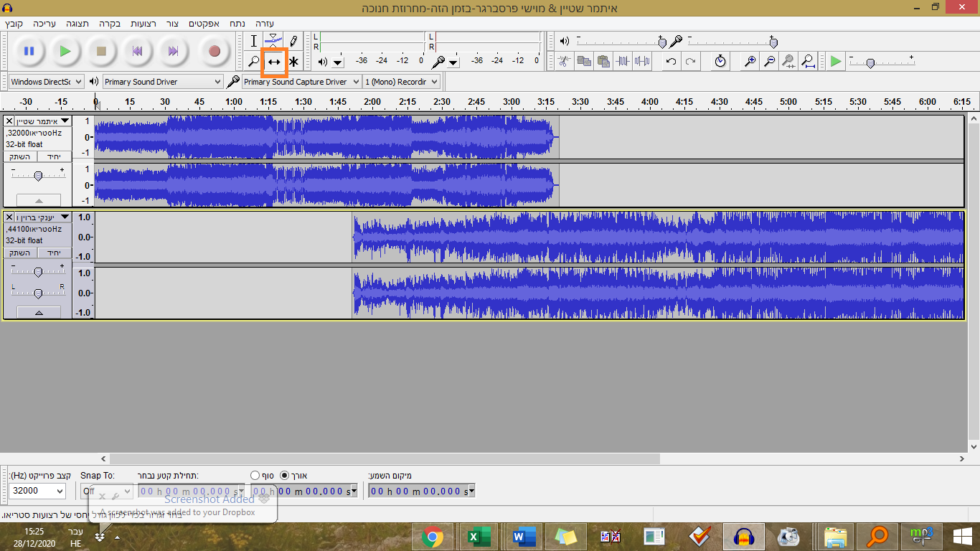Open the Primary Sound Driver output dropdown
Screen dimensions: 980x551
[163, 82]
